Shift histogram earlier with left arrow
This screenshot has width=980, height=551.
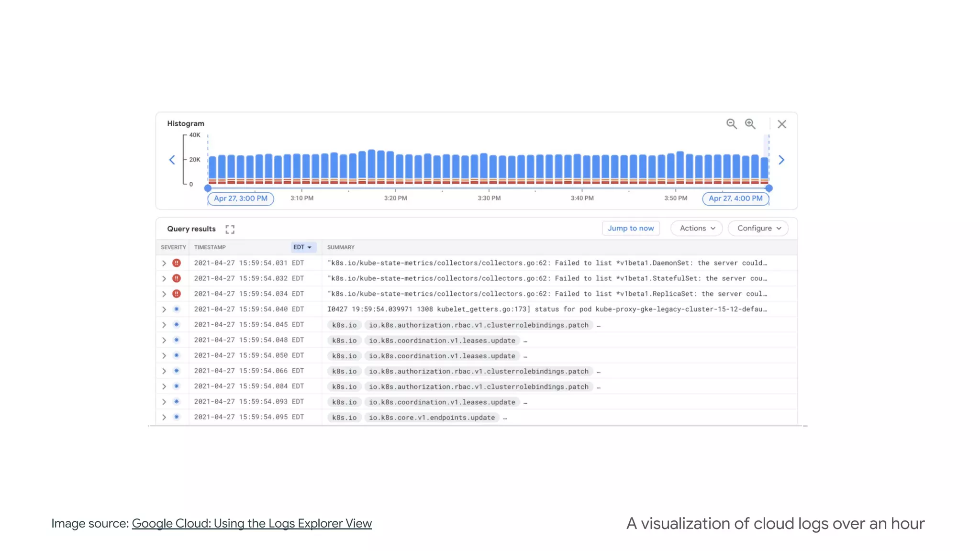point(172,160)
